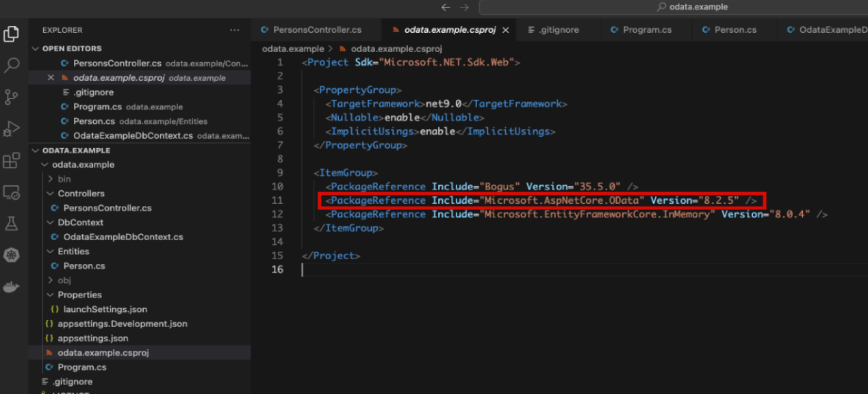
Task: Go back with the left arrow
Action: 446,7
